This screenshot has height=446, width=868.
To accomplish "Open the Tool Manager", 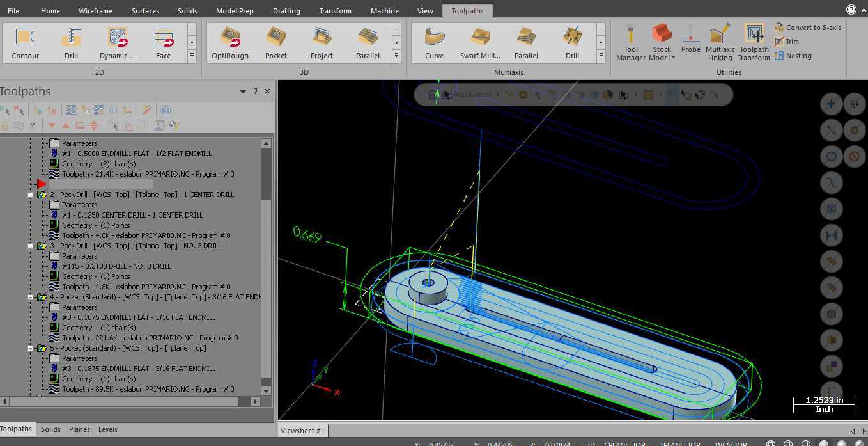I will pos(630,44).
